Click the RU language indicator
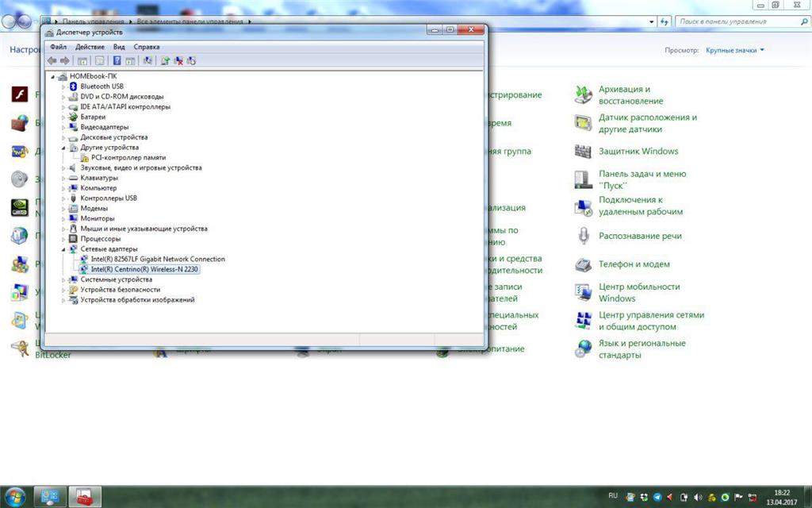Screen dimensions: 812x508 click(x=613, y=496)
